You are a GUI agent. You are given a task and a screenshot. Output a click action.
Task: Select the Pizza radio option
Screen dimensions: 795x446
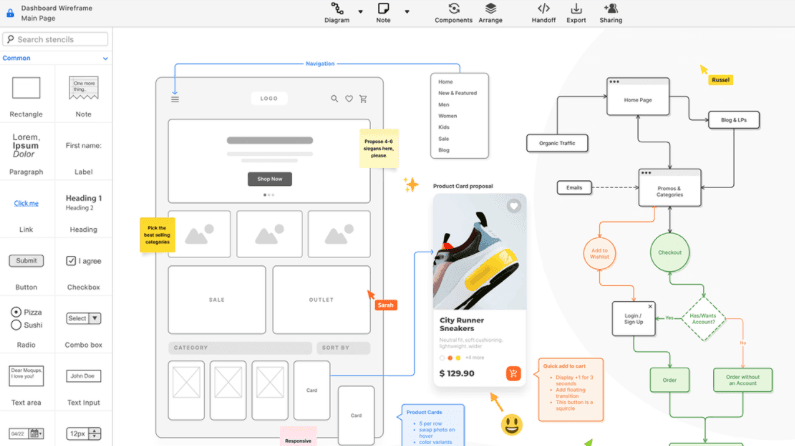[x=16, y=312]
